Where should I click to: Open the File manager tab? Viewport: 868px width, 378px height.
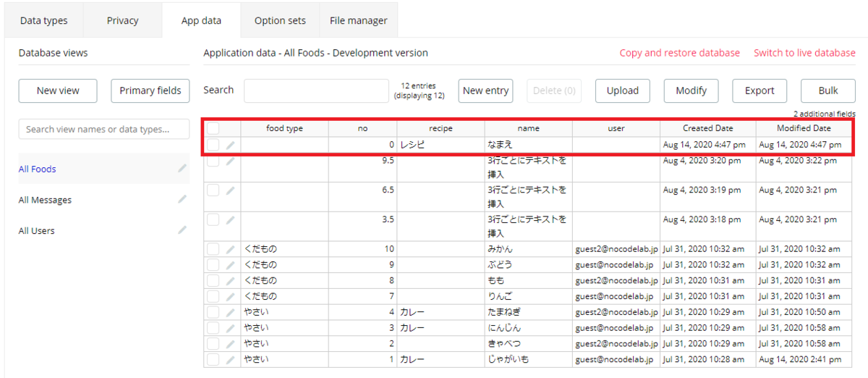click(x=359, y=20)
